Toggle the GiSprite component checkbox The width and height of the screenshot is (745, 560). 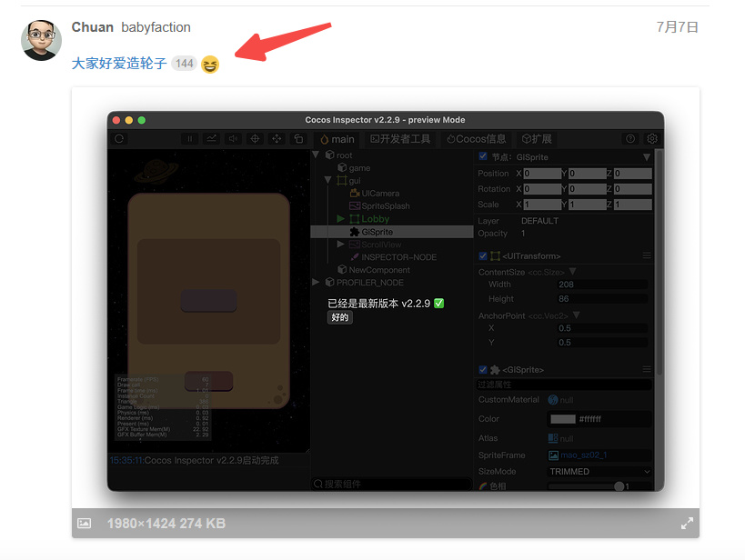coord(483,369)
